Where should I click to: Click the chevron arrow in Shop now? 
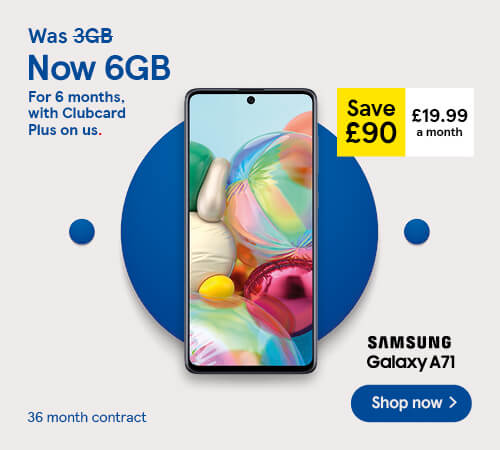(453, 403)
